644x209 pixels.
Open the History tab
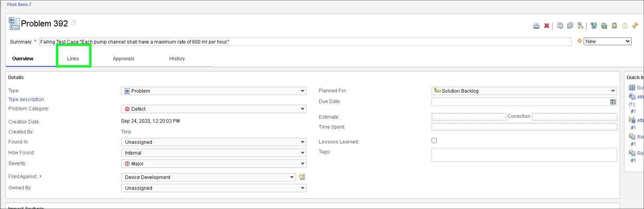pos(177,59)
